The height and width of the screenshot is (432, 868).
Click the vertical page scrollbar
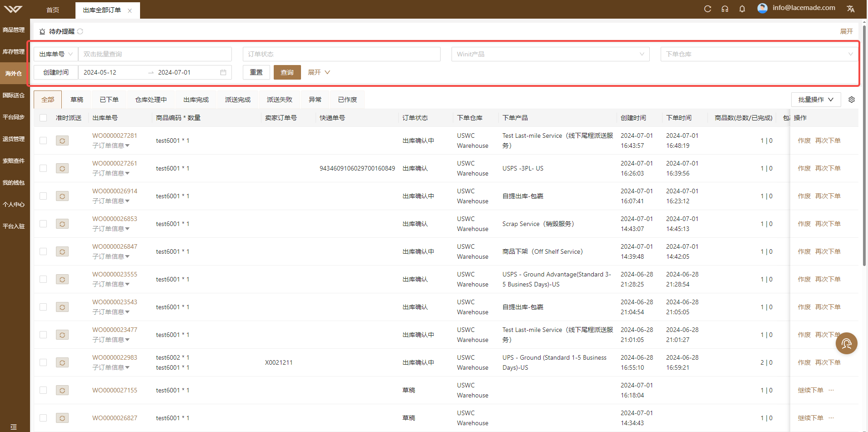tap(864, 146)
